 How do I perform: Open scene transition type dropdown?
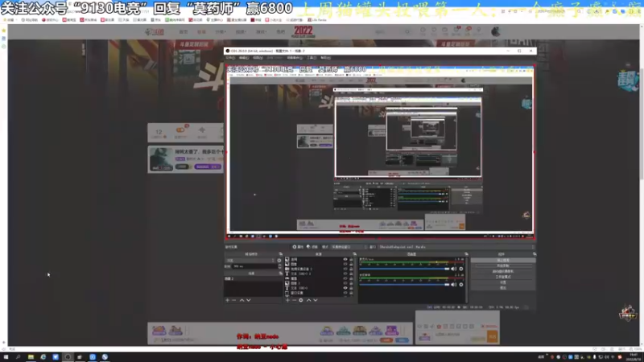pos(250,260)
